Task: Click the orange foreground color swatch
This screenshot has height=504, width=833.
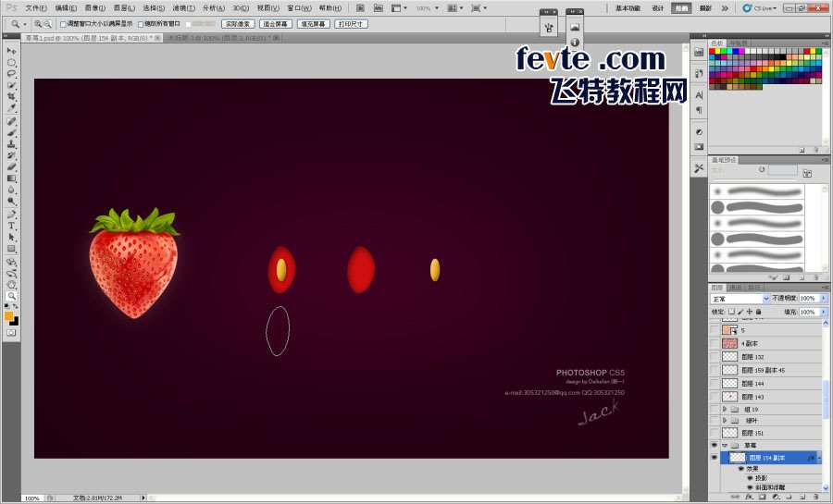Action: pos(8,316)
